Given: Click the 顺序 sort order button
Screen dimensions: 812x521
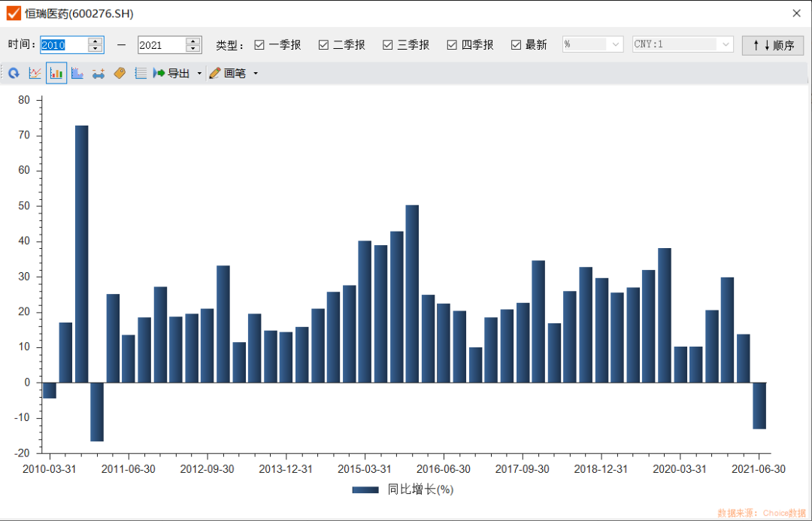Looking at the screenshot, I should [x=774, y=44].
